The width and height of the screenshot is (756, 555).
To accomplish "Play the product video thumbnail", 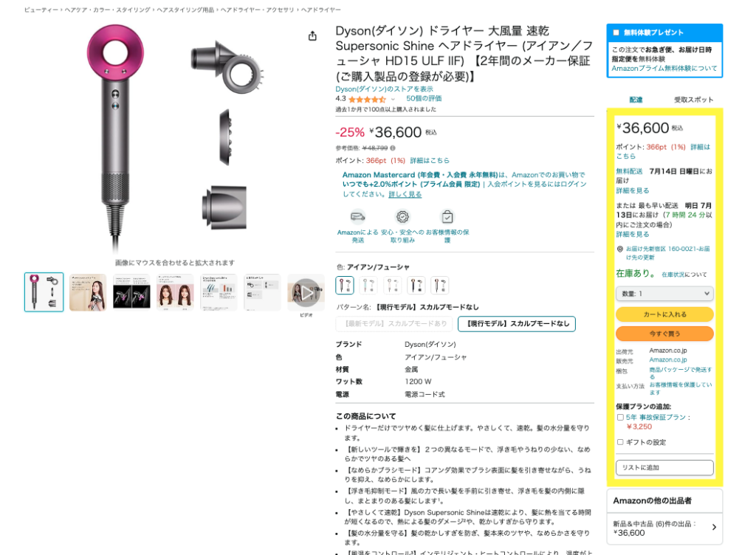I will (x=306, y=292).
